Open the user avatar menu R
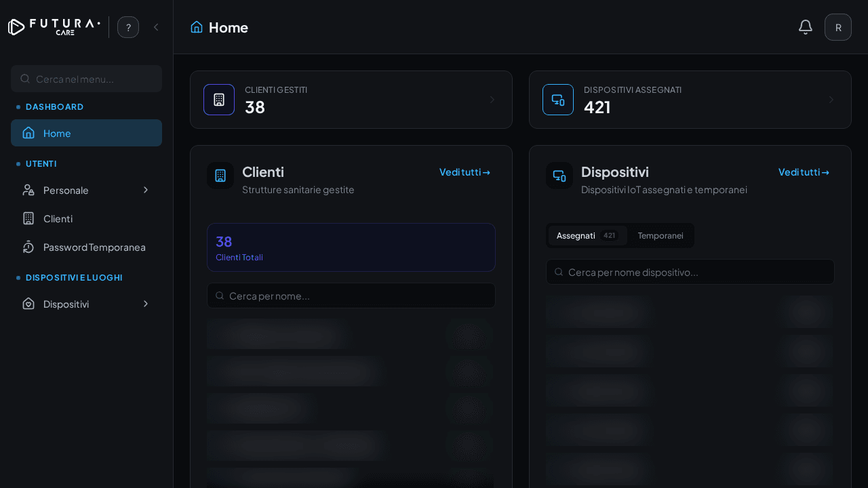 [x=838, y=27]
